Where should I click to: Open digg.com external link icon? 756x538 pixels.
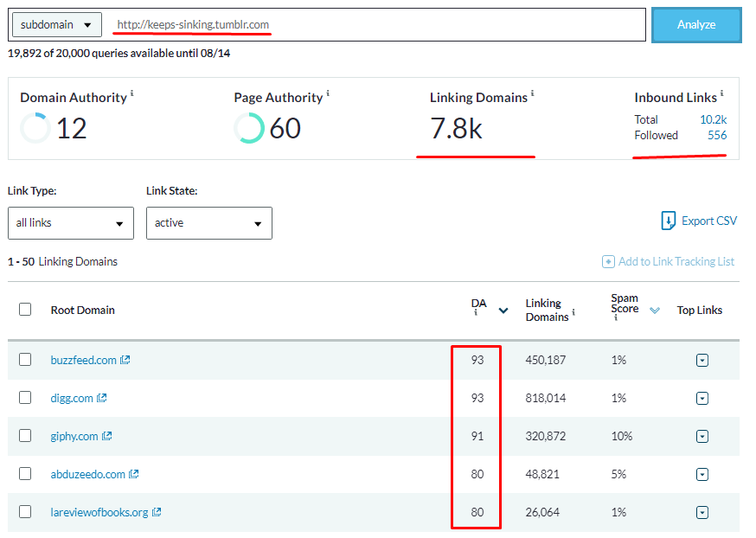(101, 398)
